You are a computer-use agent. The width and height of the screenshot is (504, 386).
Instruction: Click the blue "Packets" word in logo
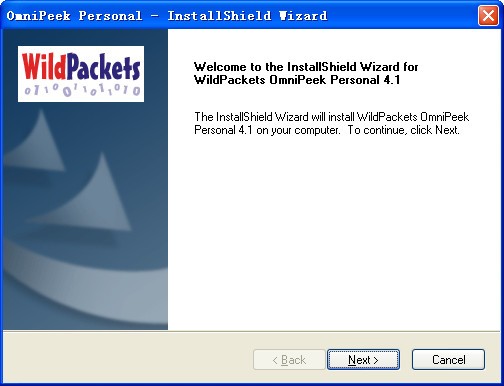tap(103, 67)
